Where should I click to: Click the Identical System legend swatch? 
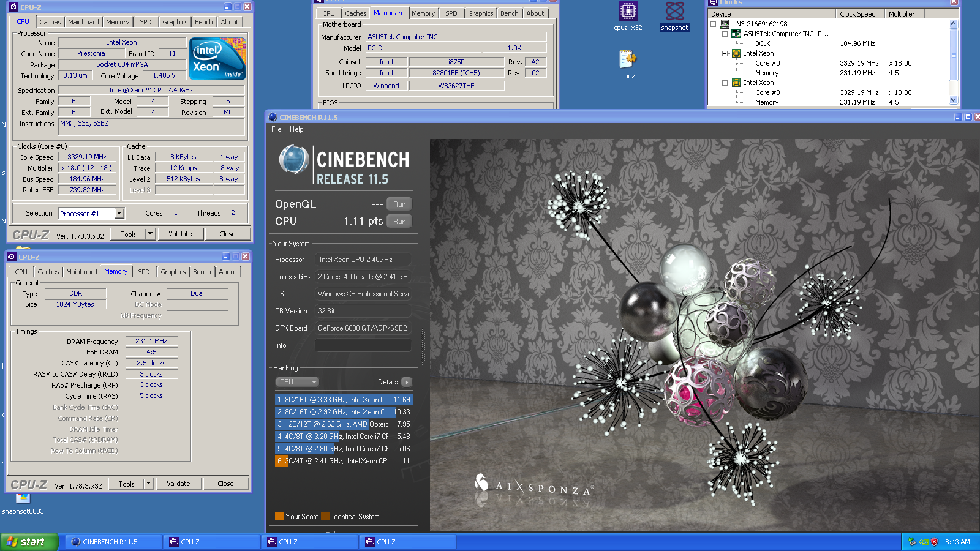(x=325, y=517)
